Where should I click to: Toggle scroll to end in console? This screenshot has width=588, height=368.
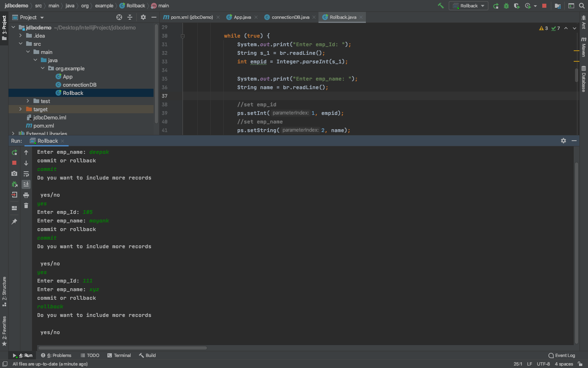[x=26, y=184]
